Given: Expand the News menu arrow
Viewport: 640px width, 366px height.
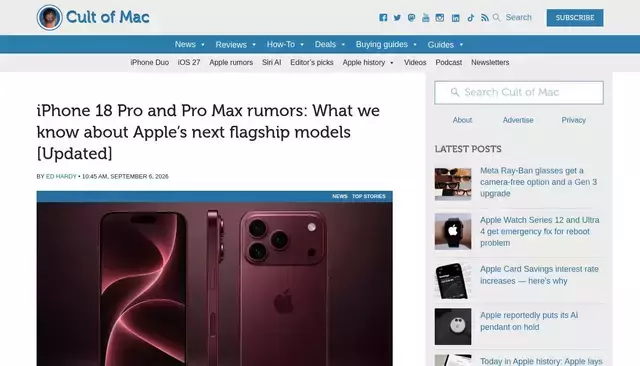Looking at the screenshot, I should (203, 44).
